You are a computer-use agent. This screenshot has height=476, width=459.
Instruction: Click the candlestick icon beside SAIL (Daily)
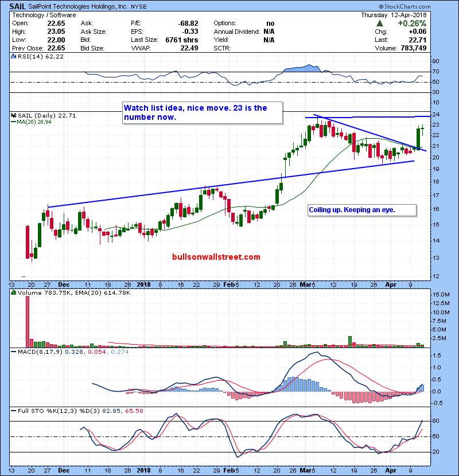(x=14, y=115)
